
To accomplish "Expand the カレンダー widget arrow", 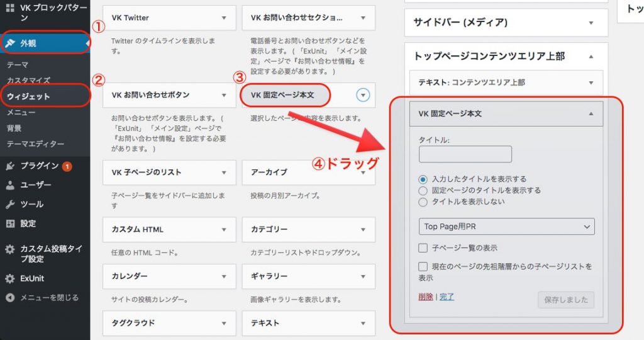I will 224,276.
